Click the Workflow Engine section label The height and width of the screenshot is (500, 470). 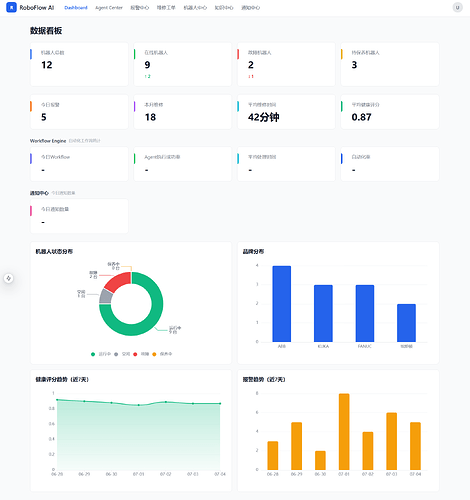click(48, 141)
